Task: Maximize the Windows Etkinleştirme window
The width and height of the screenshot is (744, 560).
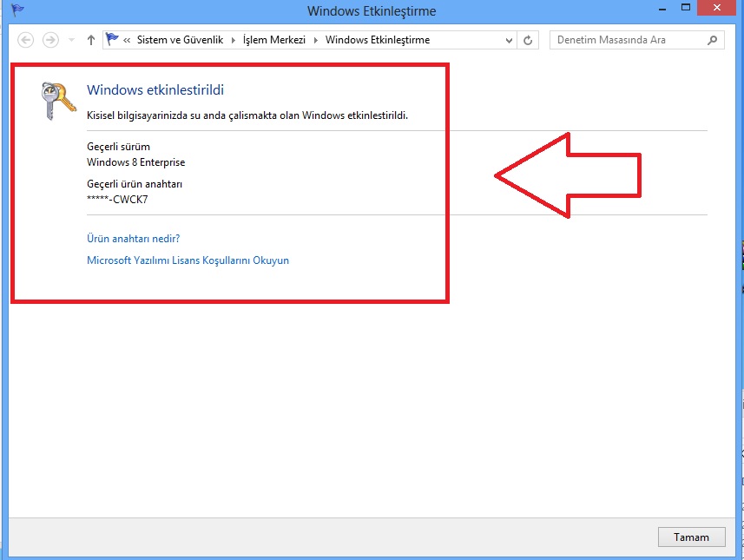Action: pos(686,8)
